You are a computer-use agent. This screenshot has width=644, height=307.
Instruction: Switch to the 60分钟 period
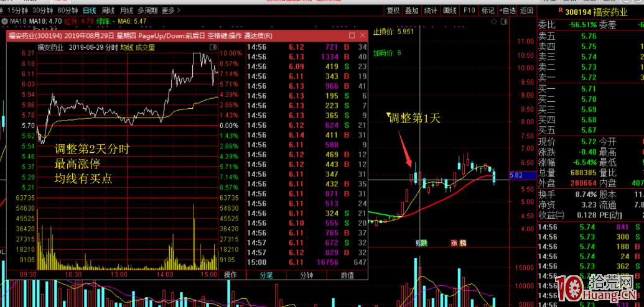pyautogui.click(x=68, y=11)
